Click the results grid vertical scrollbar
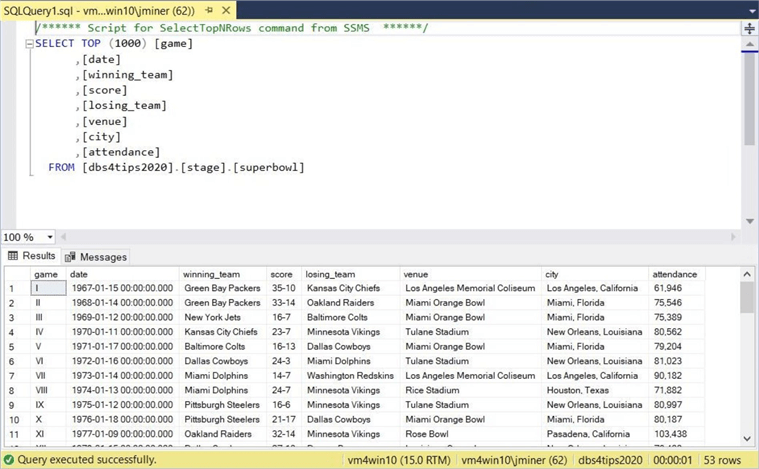Screen dimensions: 759x469 point(747,360)
